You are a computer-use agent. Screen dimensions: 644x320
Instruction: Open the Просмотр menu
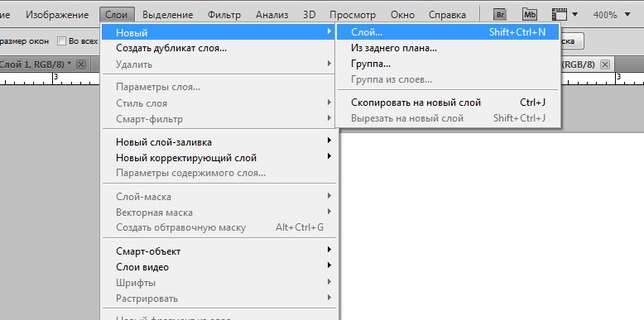click(353, 15)
